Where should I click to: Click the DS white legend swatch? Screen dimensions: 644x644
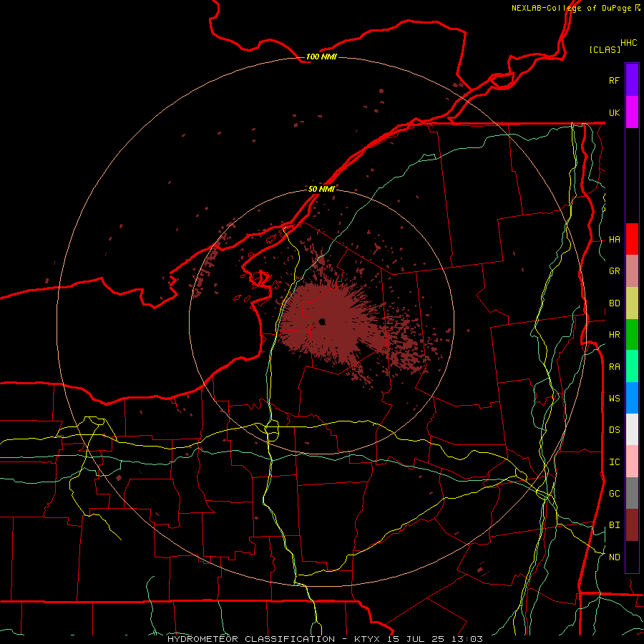tap(632, 429)
